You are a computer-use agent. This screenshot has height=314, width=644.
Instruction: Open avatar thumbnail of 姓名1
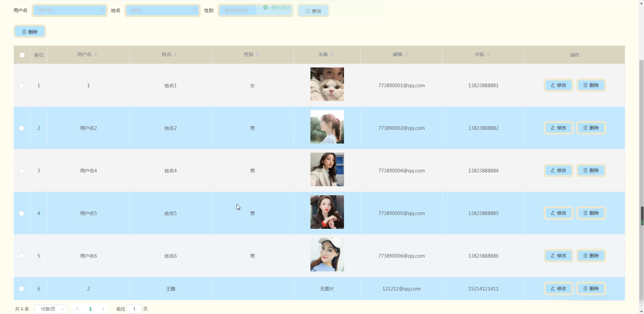coord(327,84)
